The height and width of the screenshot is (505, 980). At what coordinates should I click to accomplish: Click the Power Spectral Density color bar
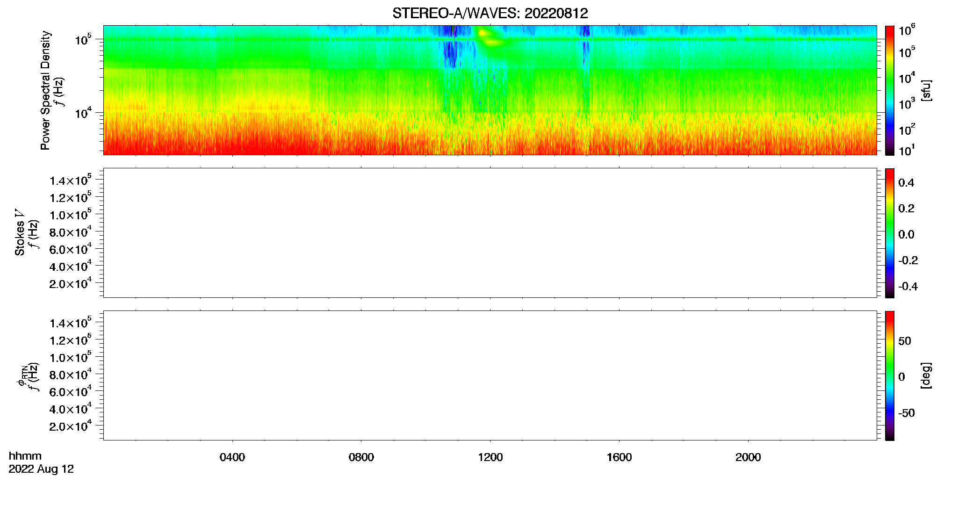[x=890, y=90]
